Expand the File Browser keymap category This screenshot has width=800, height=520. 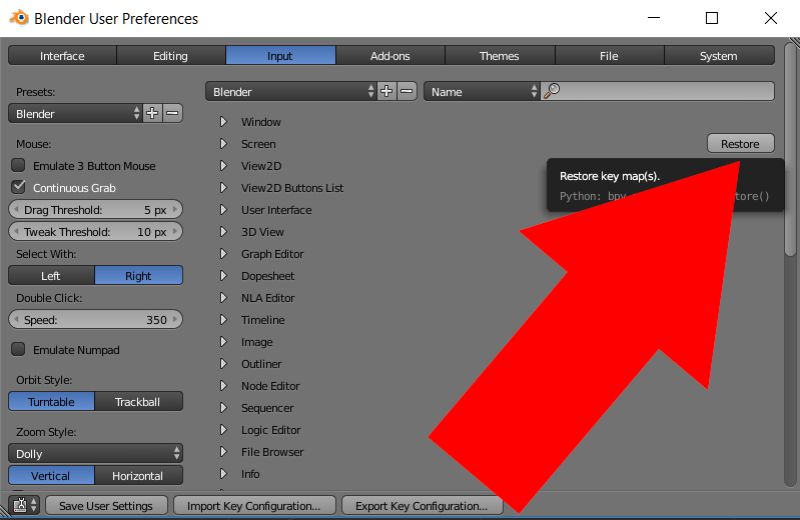tap(223, 452)
